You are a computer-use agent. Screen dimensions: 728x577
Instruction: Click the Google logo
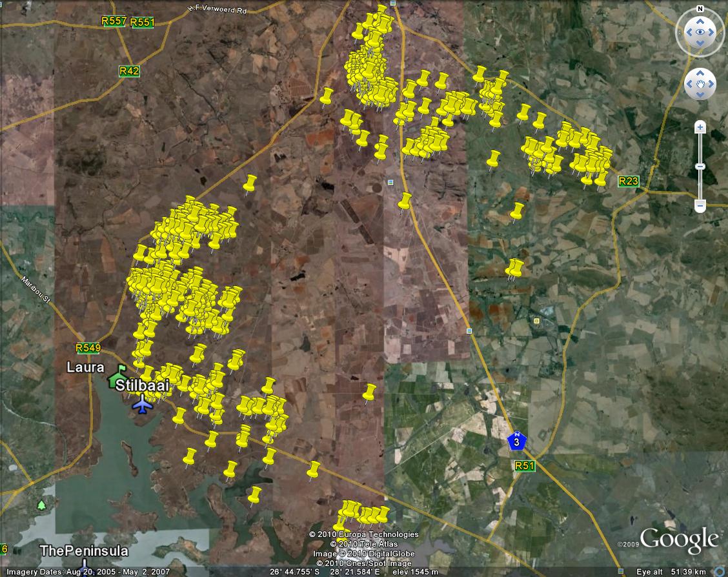point(679,539)
